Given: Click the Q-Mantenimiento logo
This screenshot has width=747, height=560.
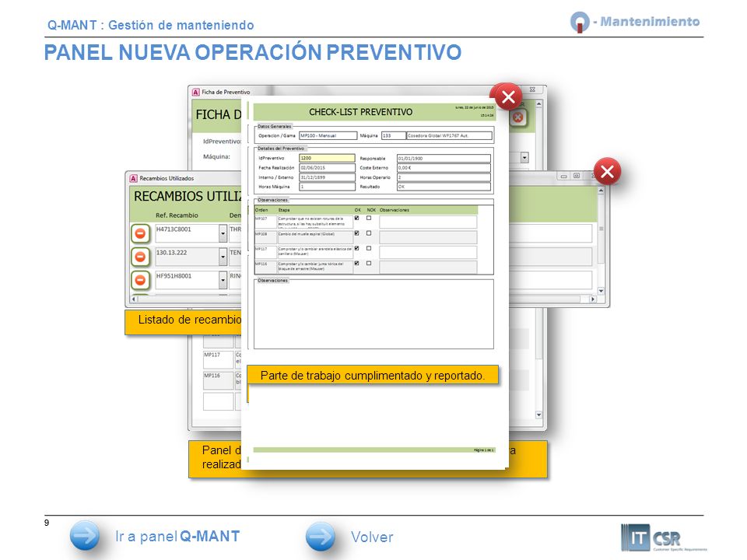Looking at the screenshot, I should click(634, 22).
